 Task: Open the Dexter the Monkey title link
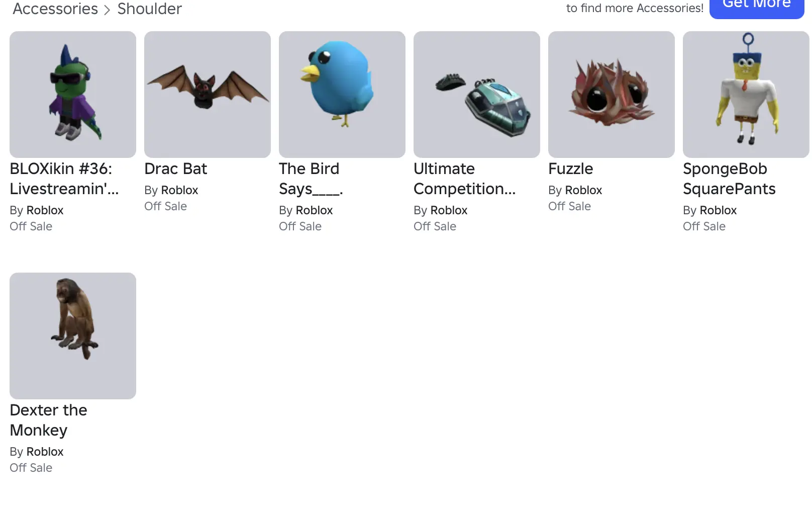coord(48,420)
